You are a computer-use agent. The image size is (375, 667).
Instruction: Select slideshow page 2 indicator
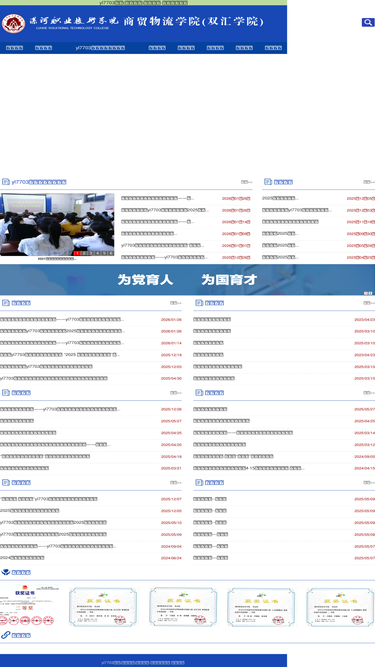pyautogui.click(x=84, y=253)
